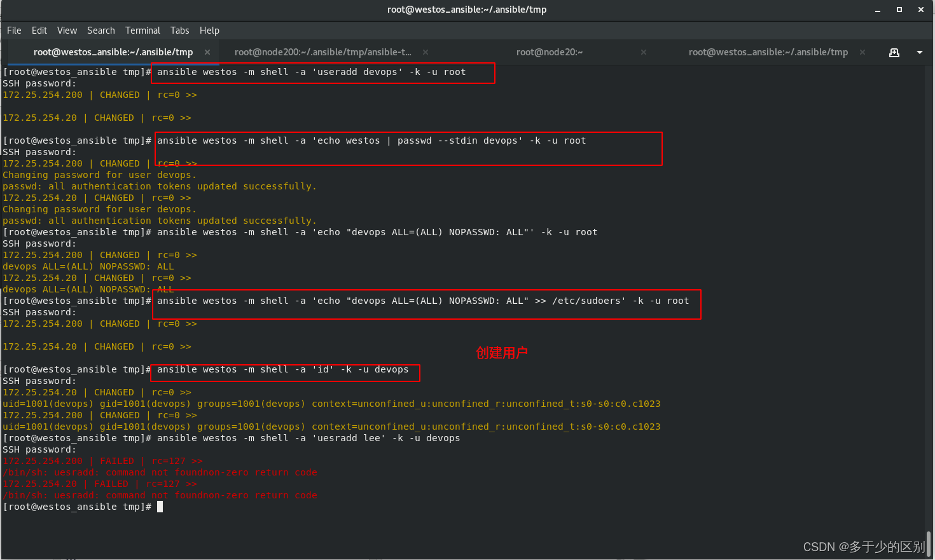
Task: Close the terminal window
Action: pyautogui.click(x=921, y=10)
